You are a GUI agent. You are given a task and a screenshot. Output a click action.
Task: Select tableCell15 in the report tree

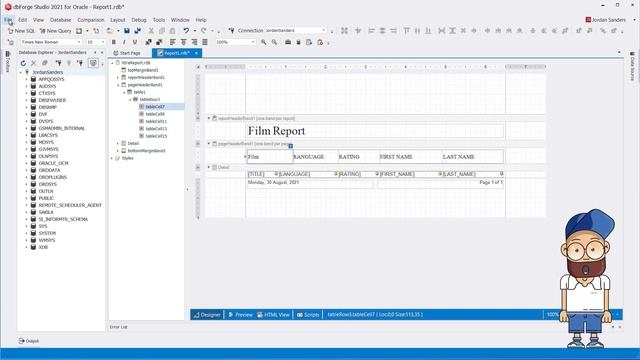pyautogui.click(x=156, y=136)
